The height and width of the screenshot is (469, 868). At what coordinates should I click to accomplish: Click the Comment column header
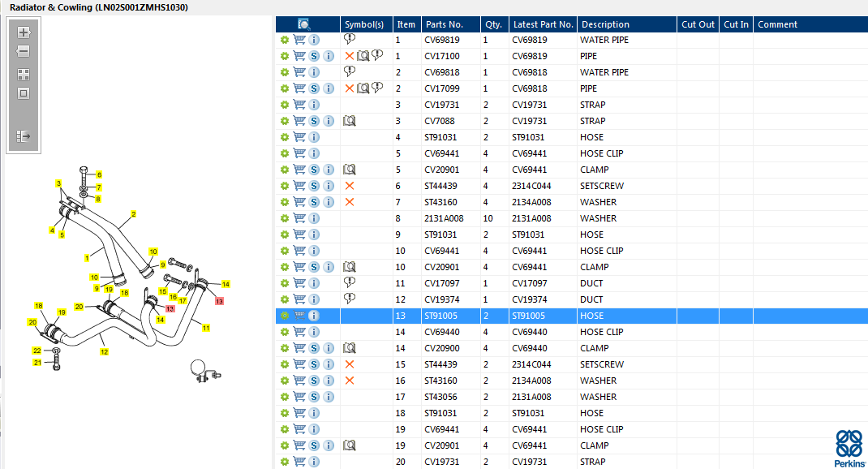[x=810, y=24]
